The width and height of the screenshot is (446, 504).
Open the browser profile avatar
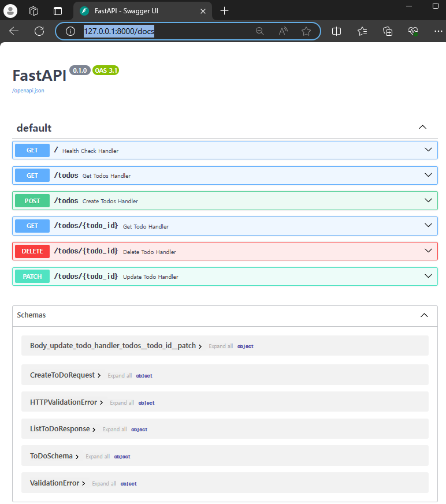coord(10,11)
